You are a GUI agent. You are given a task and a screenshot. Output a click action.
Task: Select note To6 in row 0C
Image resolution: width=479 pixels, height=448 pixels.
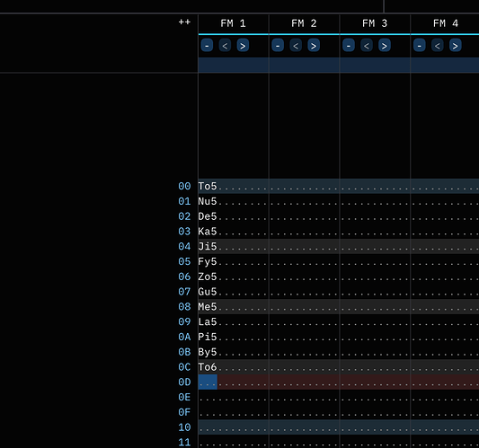coord(208,367)
